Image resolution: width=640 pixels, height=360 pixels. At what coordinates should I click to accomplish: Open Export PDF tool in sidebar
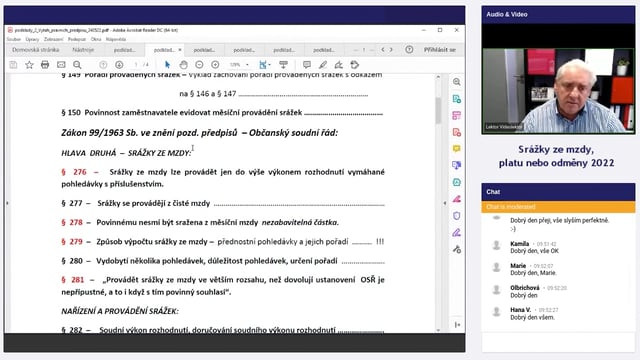(457, 99)
